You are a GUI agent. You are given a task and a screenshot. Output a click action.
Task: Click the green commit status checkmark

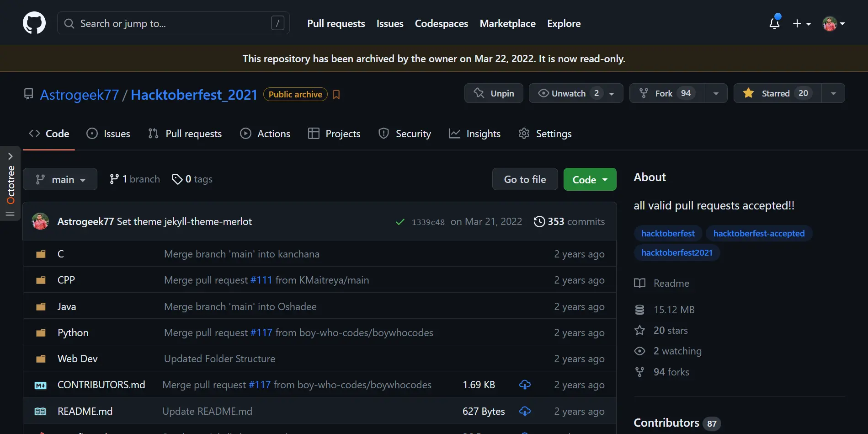(x=400, y=222)
